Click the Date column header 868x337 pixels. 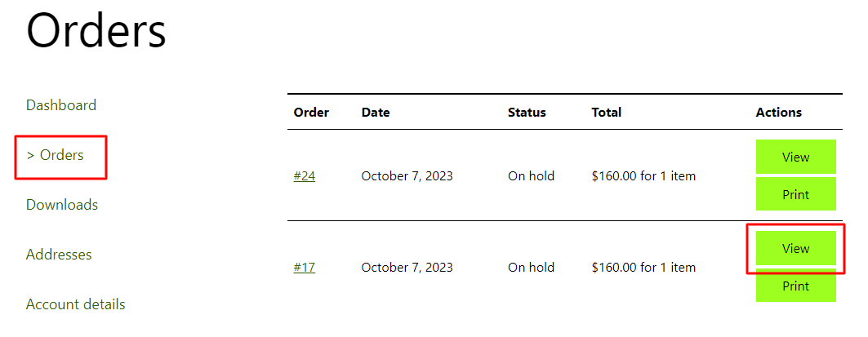376,113
